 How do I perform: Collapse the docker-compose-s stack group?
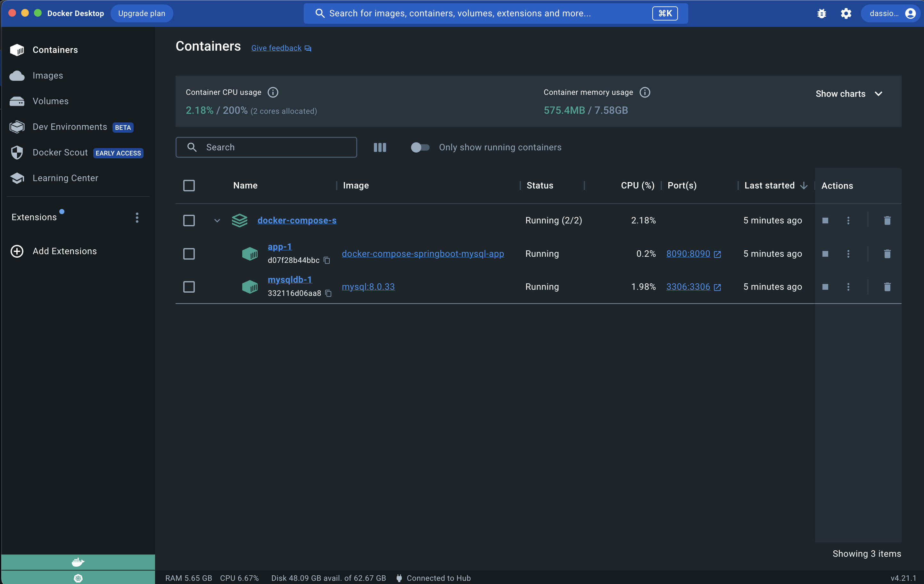coord(217,221)
